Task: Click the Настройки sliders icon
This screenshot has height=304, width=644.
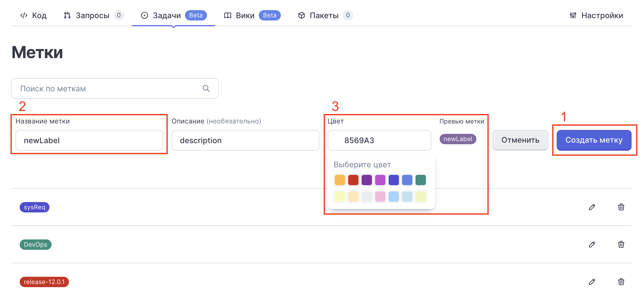Action: pyautogui.click(x=573, y=15)
